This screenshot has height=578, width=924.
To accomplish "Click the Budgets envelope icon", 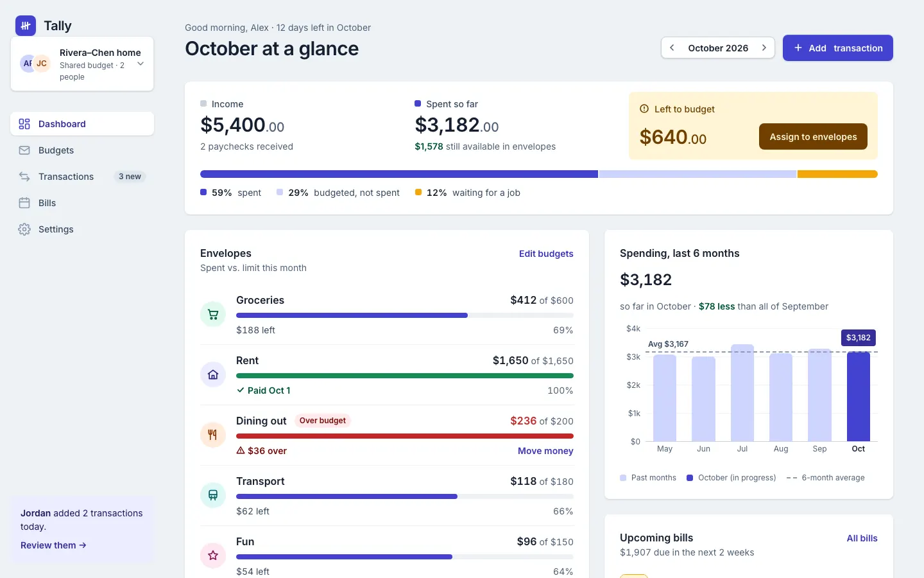I will click(24, 150).
